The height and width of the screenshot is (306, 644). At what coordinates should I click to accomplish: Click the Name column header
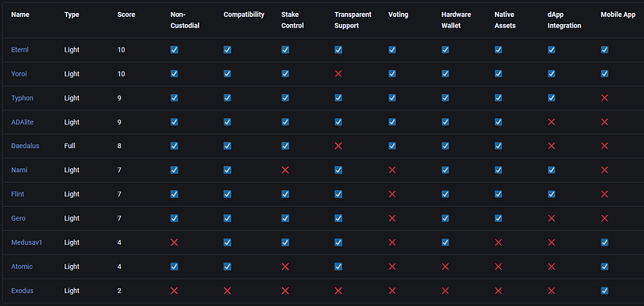(x=20, y=14)
